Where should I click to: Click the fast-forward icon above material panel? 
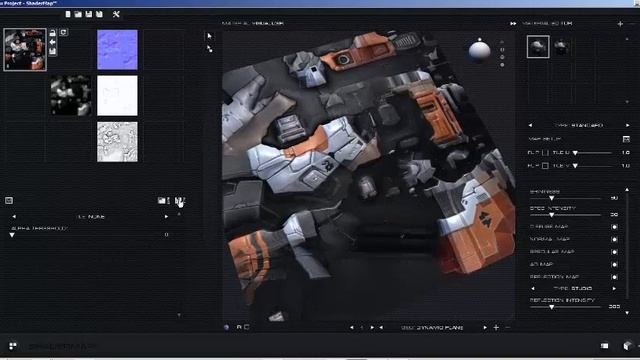coord(513,24)
